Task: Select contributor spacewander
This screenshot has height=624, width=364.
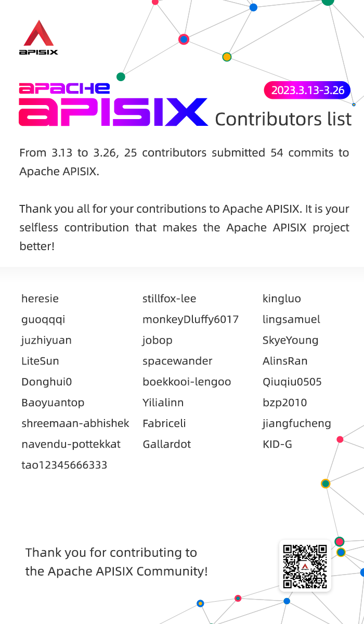Action: click(x=177, y=361)
